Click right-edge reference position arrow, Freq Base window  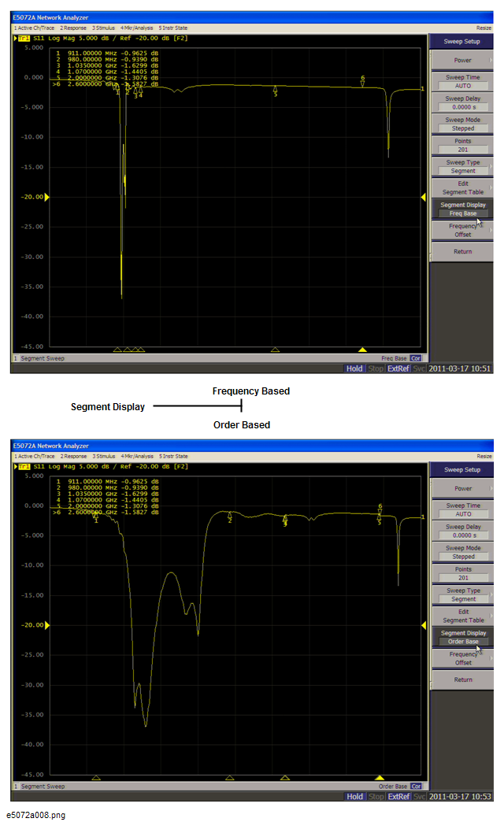(x=423, y=197)
